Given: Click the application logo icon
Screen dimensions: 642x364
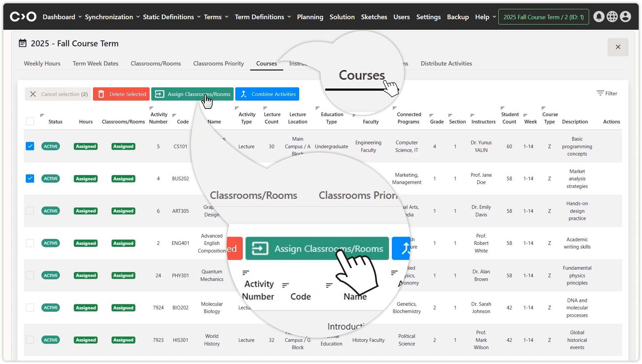Looking at the screenshot, I should pyautogui.click(x=23, y=17).
